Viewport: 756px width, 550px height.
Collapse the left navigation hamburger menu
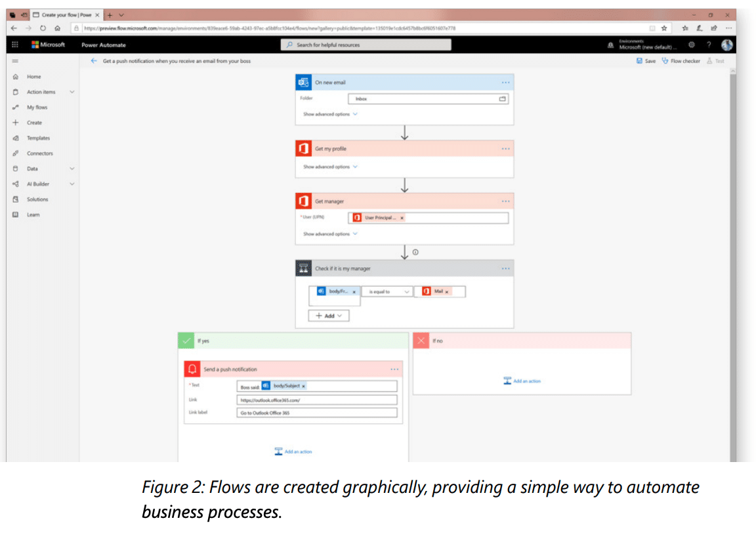click(x=15, y=61)
